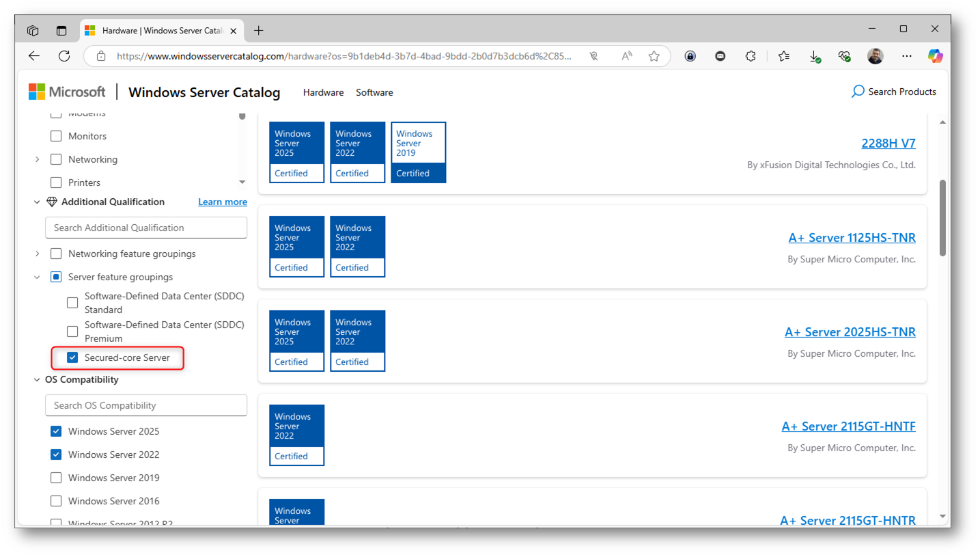
Task: Collapse the OS Compatibility section
Action: (37, 379)
